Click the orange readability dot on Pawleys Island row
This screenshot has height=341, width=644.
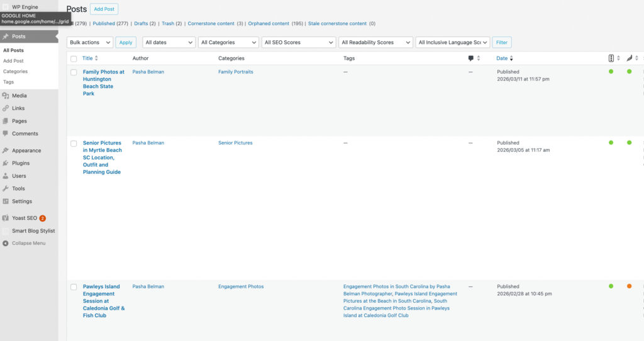point(629,286)
